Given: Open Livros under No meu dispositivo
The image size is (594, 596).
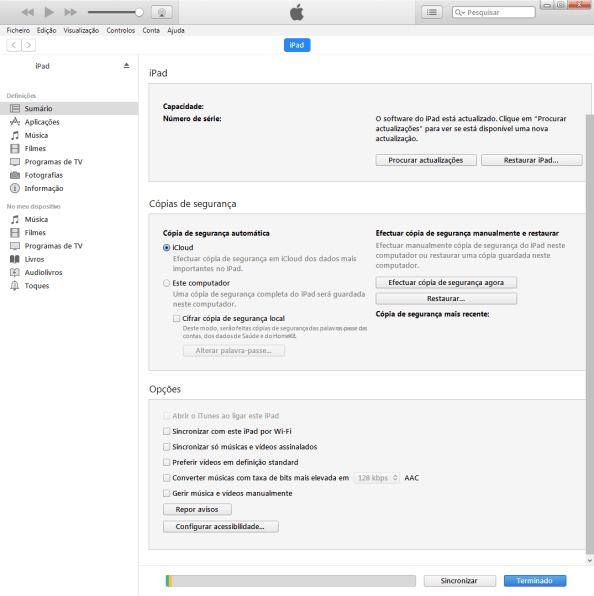Looking at the screenshot, I should click(34, 259).
